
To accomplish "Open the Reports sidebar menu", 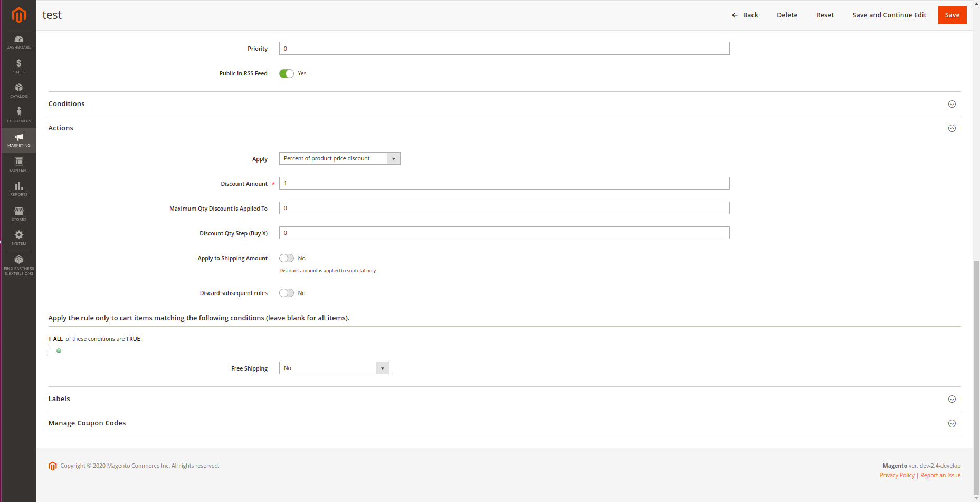I will point(19,189).
